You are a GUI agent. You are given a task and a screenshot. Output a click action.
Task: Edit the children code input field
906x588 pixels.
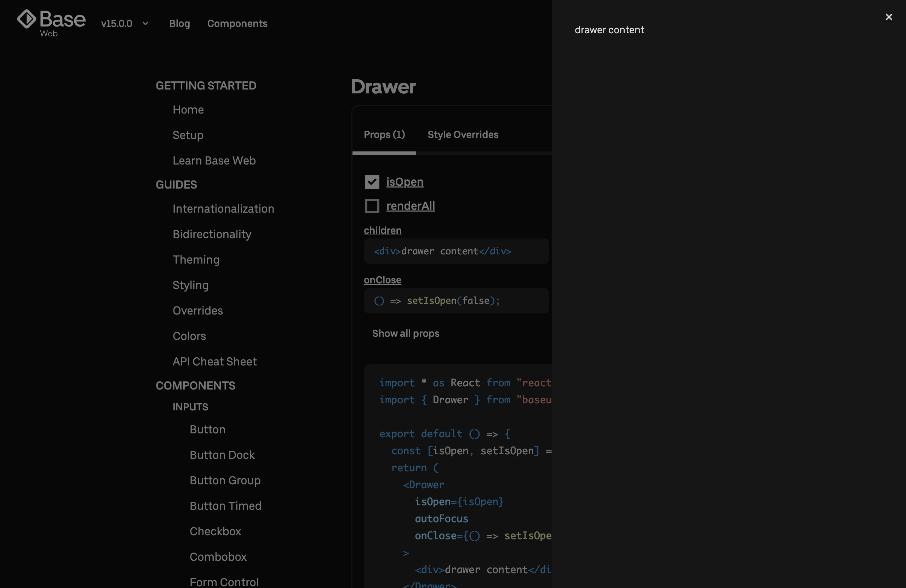pos(456,251)
